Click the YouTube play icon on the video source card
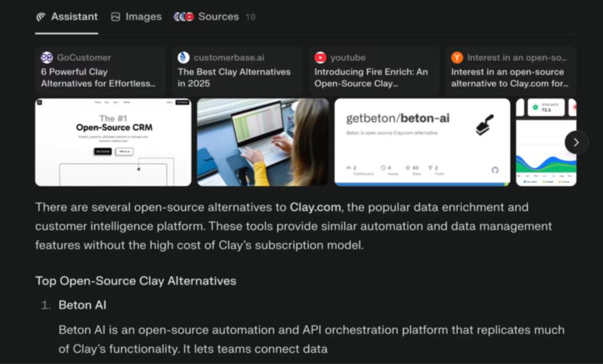603x364 pixels. (x=321, y=57)
